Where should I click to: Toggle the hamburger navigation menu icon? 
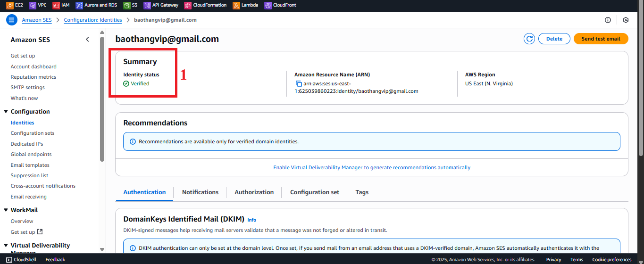pos(11,20)
